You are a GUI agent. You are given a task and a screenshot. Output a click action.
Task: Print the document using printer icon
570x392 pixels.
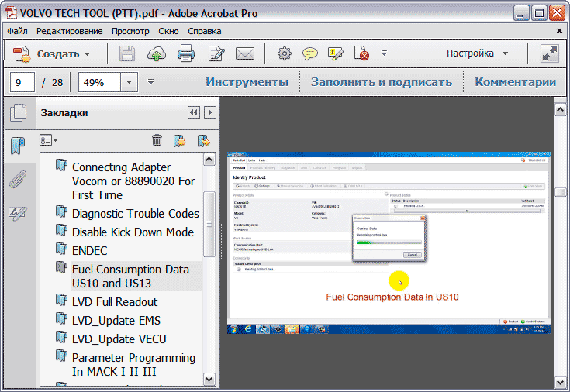click(x=186, y=54)
